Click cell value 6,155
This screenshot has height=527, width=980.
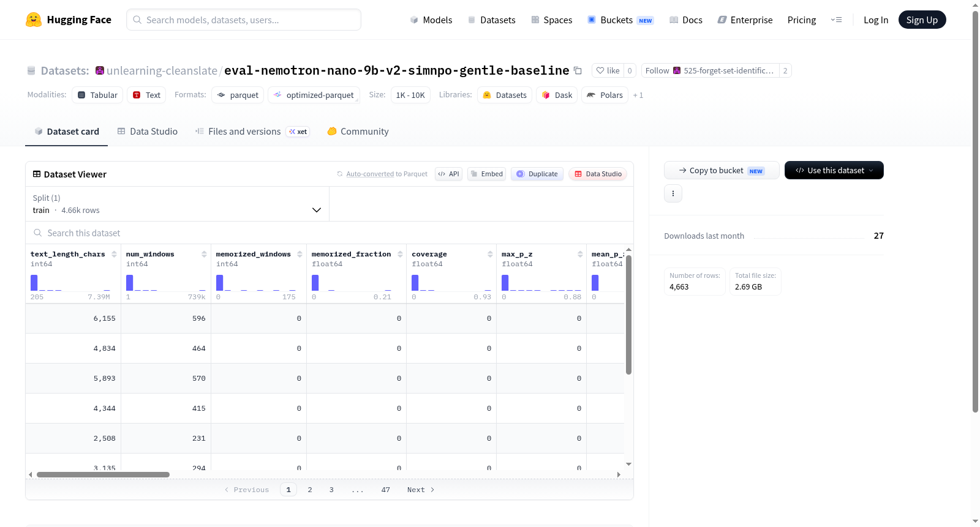point(104,318)
